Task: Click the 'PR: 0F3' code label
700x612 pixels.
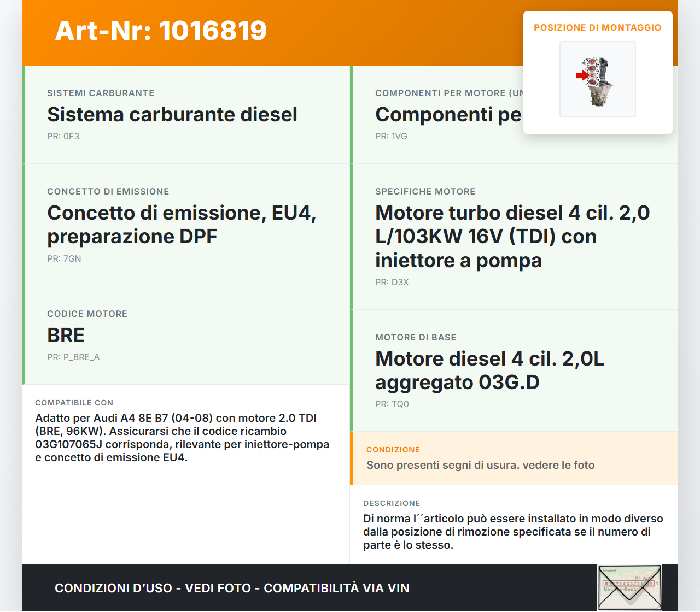Action: (63, 137)
